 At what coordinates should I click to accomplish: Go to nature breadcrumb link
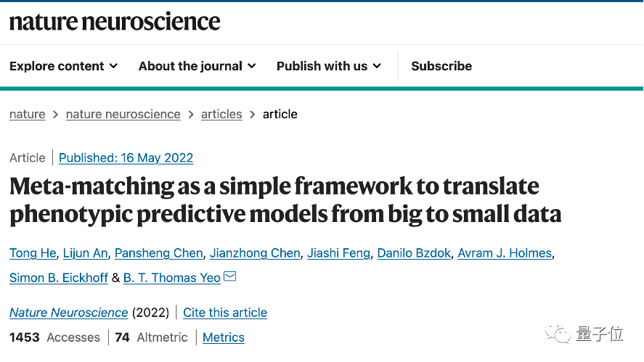point(27,114)
